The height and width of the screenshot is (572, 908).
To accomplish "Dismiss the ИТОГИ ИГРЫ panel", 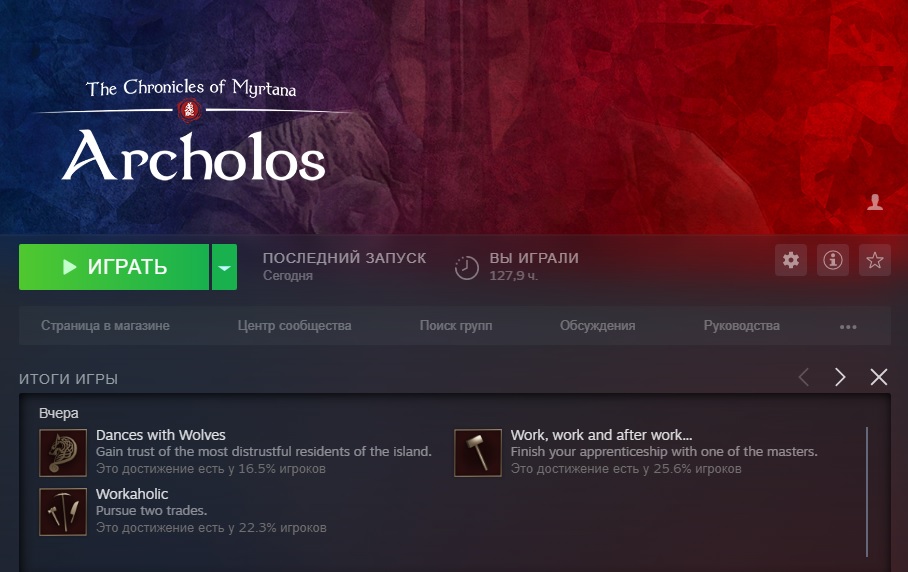I will 878,377.
